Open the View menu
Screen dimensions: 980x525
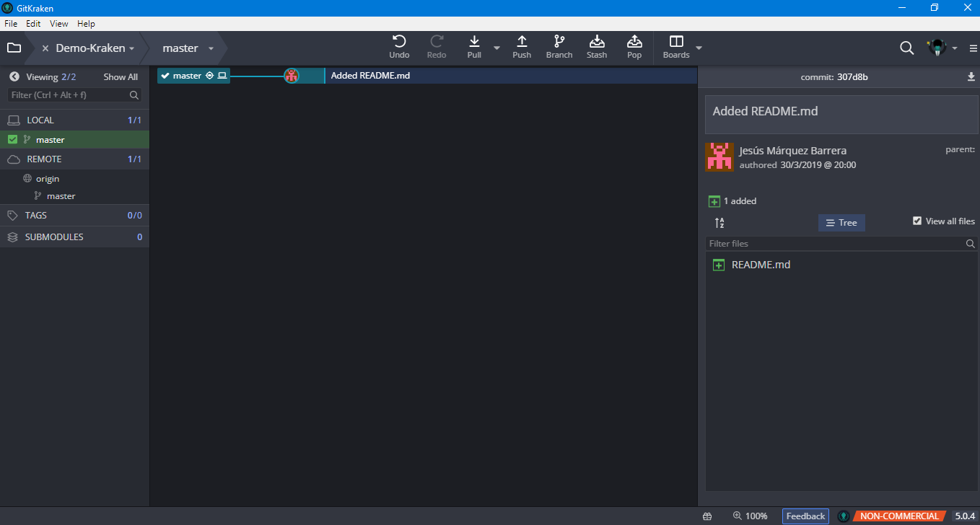coord(59,24)
